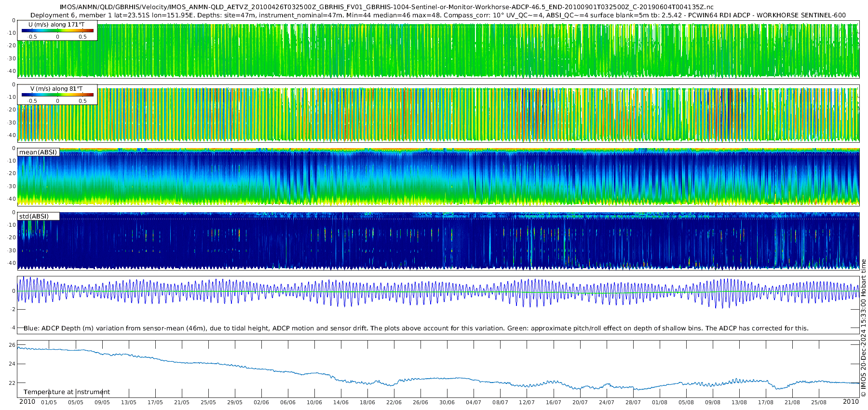Click the 12/07 date tick label

pos(527,403)
